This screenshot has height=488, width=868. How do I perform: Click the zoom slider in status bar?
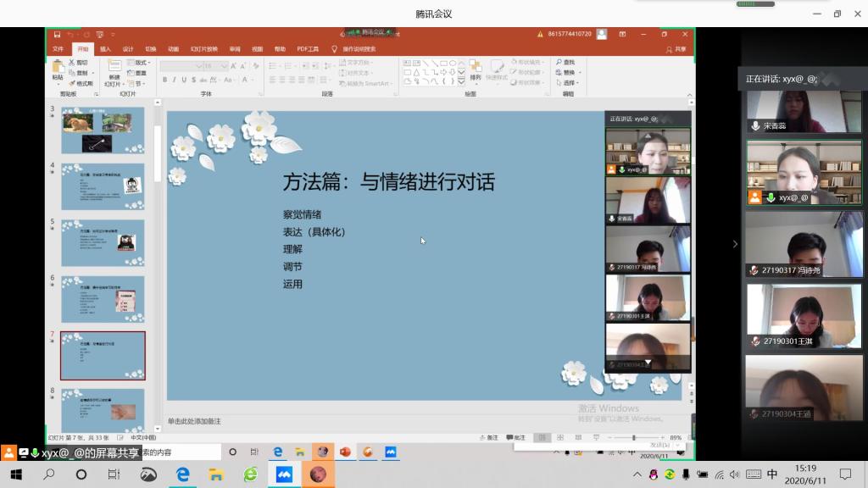click(x=636, y=438)
